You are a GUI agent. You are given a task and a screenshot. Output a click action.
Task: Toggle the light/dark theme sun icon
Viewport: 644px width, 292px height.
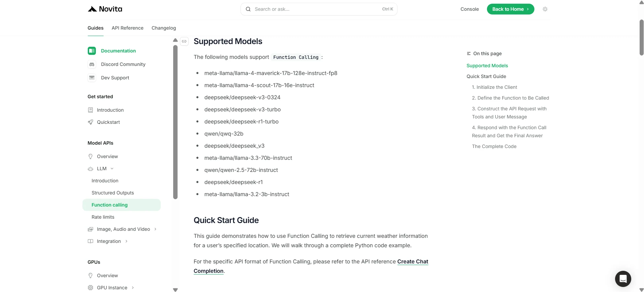(x=545, y=9)
